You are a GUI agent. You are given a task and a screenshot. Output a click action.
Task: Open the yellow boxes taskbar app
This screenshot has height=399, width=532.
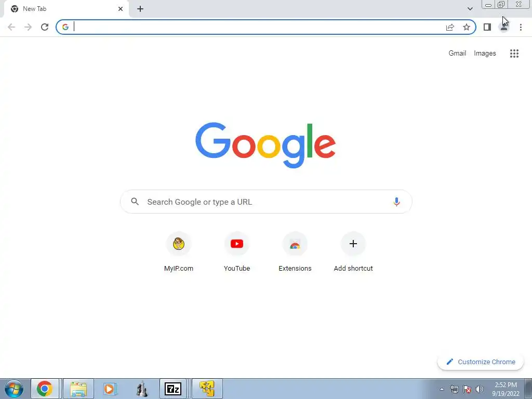pyautogui.click(x=207, y=389)
